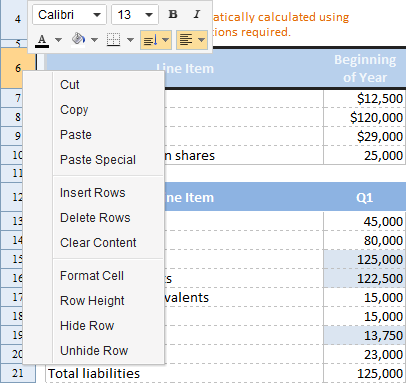Viewport: 406px width, 383px height.
Task: Click the Q1 column header cell
Action: coord(364,198)
